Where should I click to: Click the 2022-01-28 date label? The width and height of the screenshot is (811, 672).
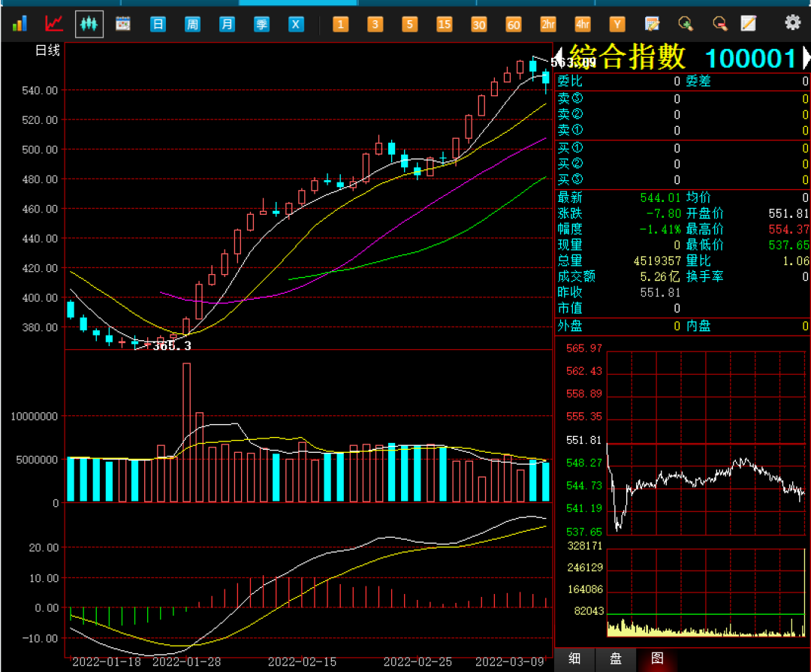[187, 661]
